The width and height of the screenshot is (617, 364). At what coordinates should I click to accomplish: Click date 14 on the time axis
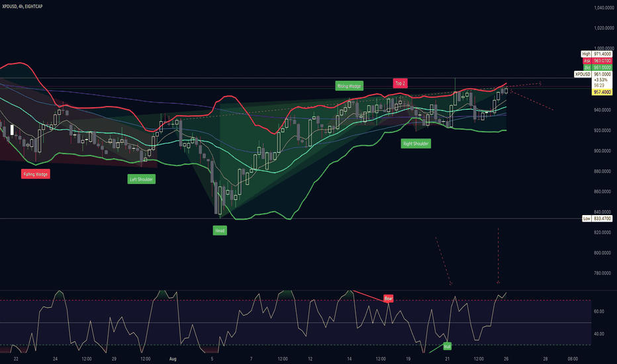click(x=350, y=359)
